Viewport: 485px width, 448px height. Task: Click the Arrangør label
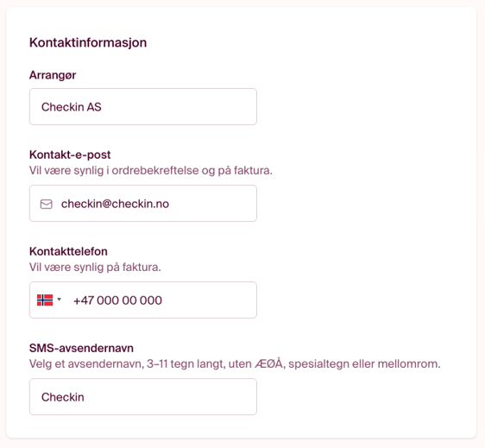[53, 75]
